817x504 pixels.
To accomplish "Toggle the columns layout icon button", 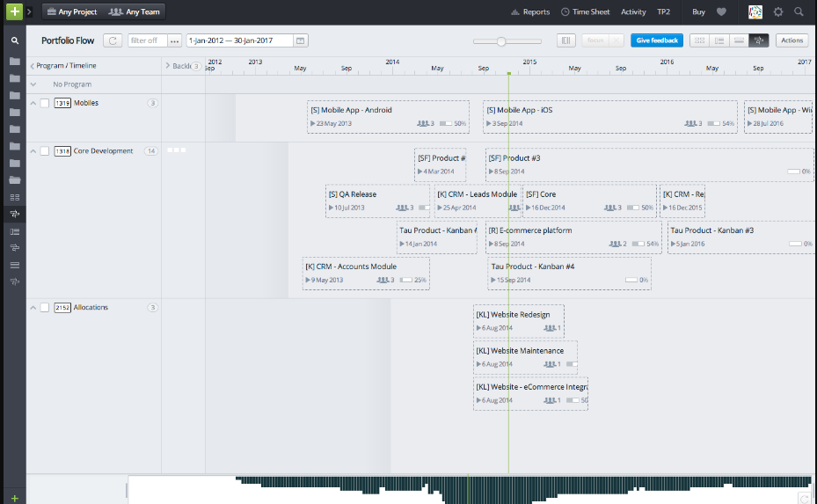I will (x=566, y=40).
